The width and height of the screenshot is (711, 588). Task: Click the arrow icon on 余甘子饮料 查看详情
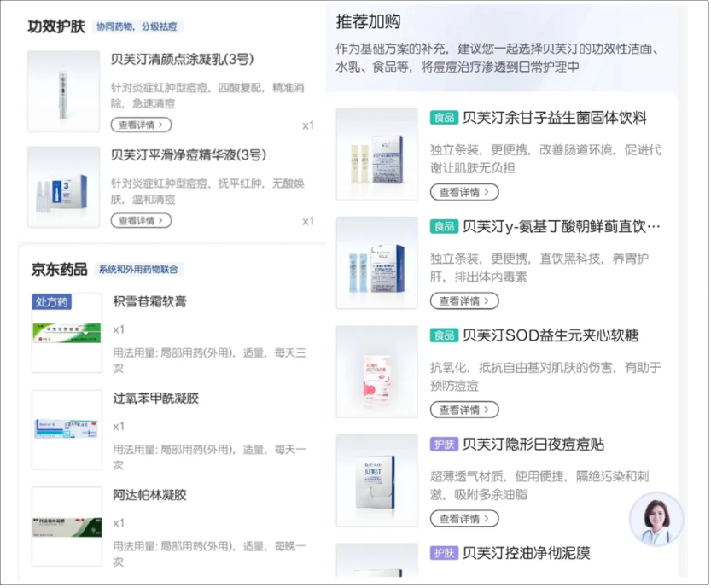pos(487,192)
